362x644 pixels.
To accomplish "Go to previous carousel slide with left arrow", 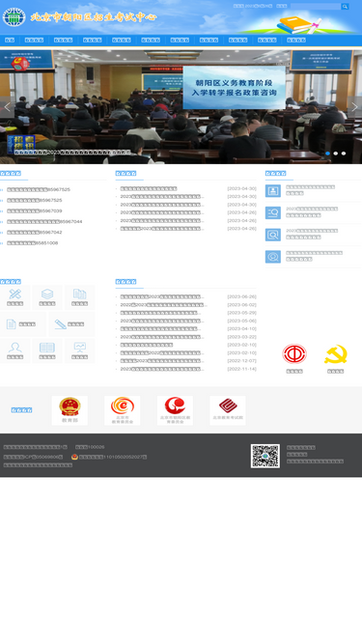I will 7,107.
